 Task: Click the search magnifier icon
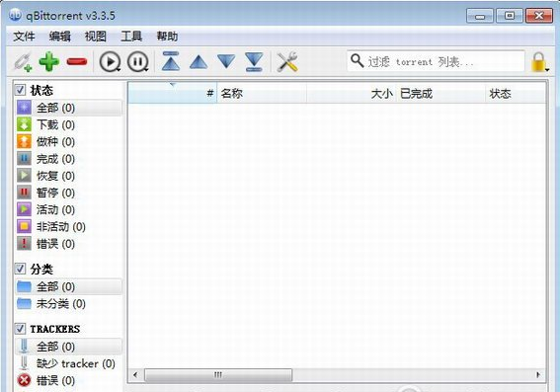(357, 61)
